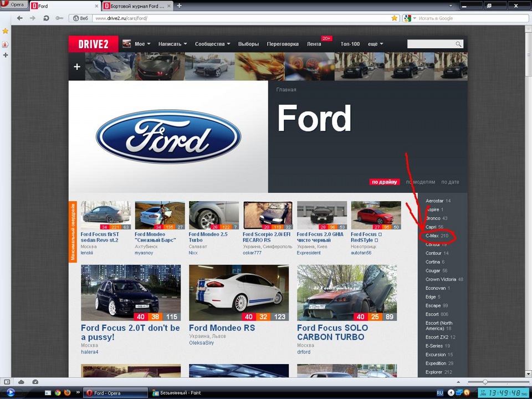Go back with the browser back arrow

point(20,18)
